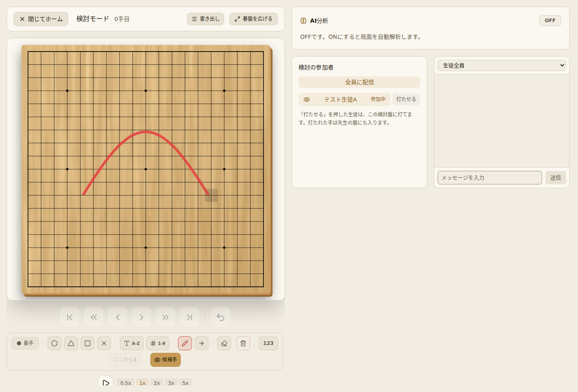
Task: Jump to the first move
Action: (x=70, y=317)
